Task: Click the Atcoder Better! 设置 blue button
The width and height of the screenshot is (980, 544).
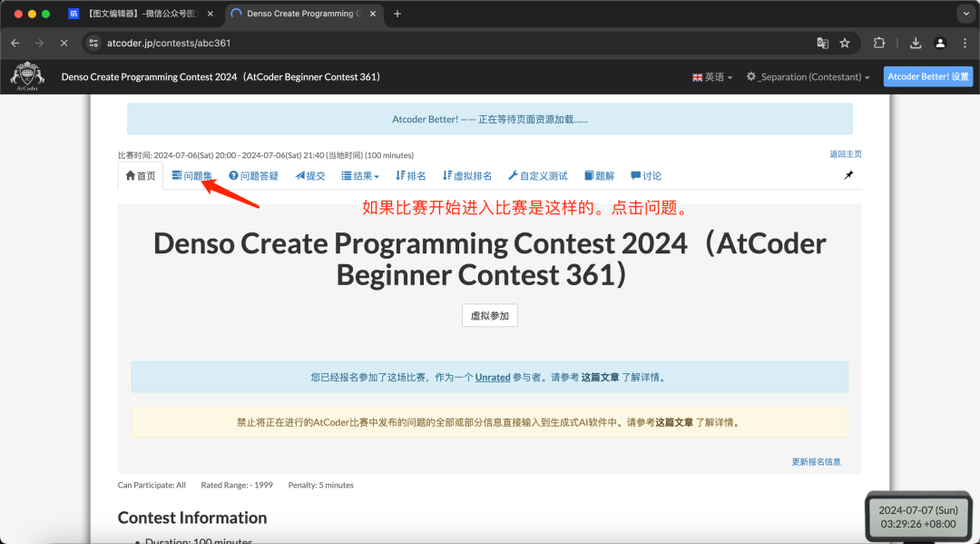Action: [x=927, y=76]
